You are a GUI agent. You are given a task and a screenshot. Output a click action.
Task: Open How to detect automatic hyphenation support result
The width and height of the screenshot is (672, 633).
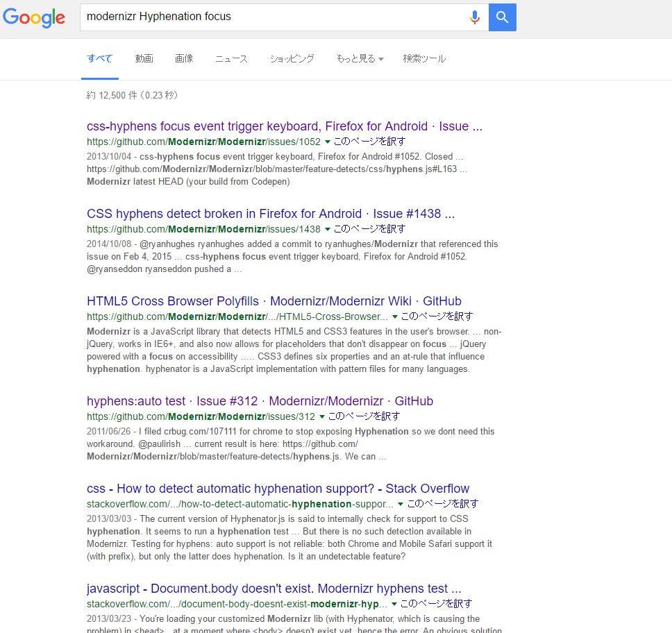(278, 489)
